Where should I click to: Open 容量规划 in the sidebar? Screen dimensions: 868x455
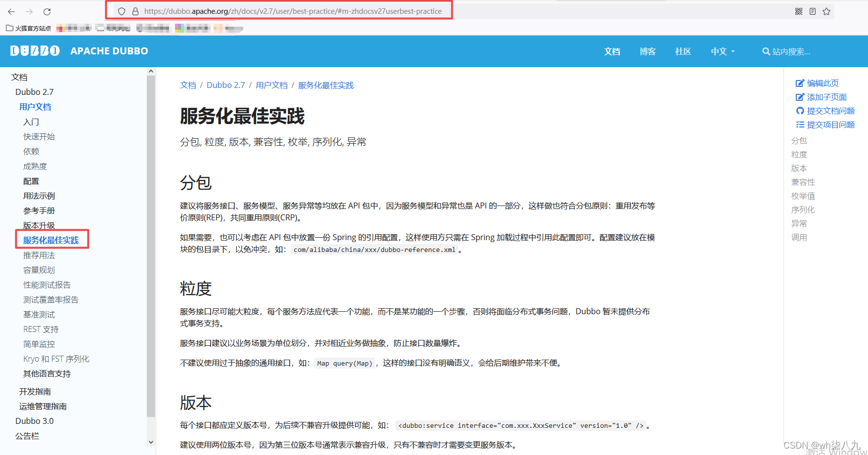pyautogui.click(x=39, y=270)
